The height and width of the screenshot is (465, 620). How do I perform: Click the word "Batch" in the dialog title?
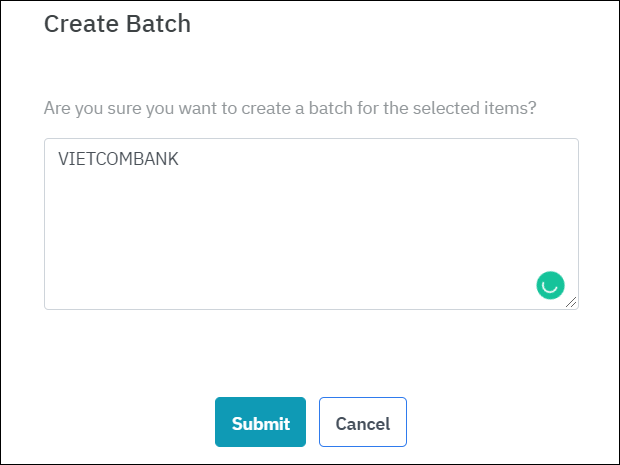[x=159, y=23]
